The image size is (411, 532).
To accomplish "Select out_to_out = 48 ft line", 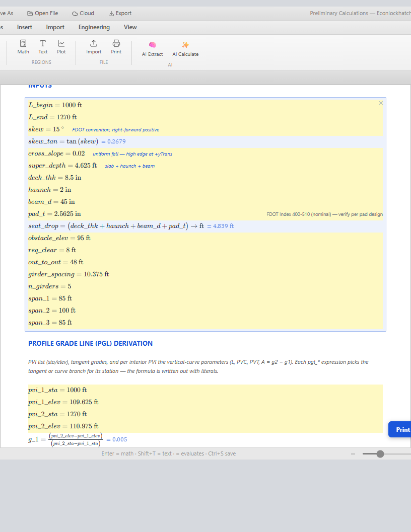I will click(205, 262).
